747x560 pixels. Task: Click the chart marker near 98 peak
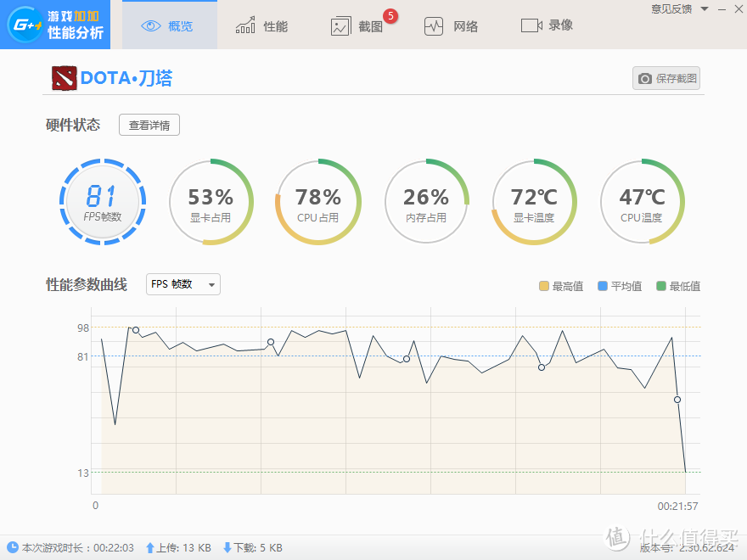point(136,330)
